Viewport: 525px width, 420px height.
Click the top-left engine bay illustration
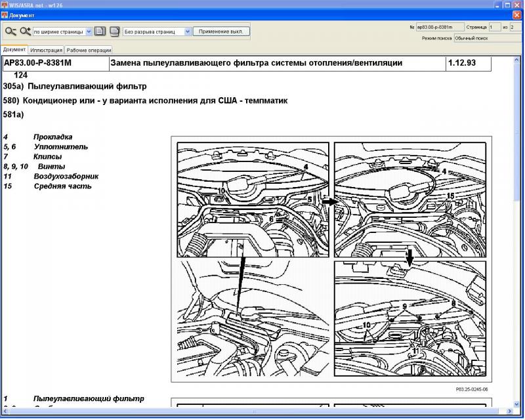coord(253,199)
